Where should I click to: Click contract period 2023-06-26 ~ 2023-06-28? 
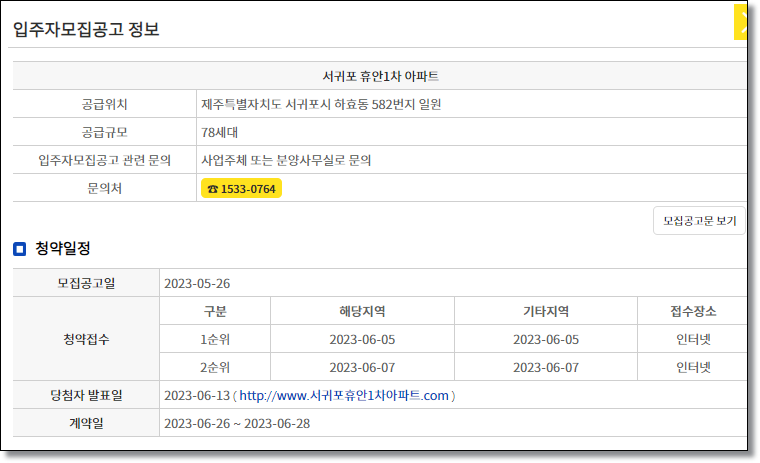[237, 424]
